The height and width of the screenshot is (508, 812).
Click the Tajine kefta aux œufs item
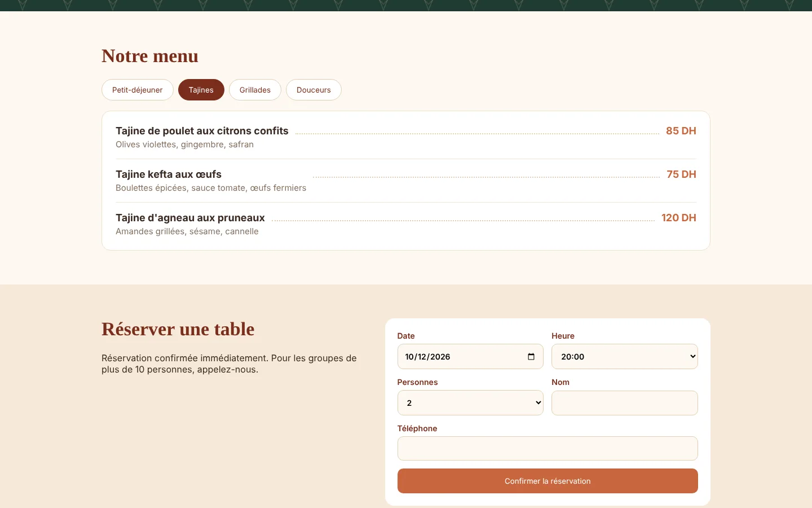click(x=169, y=174)
